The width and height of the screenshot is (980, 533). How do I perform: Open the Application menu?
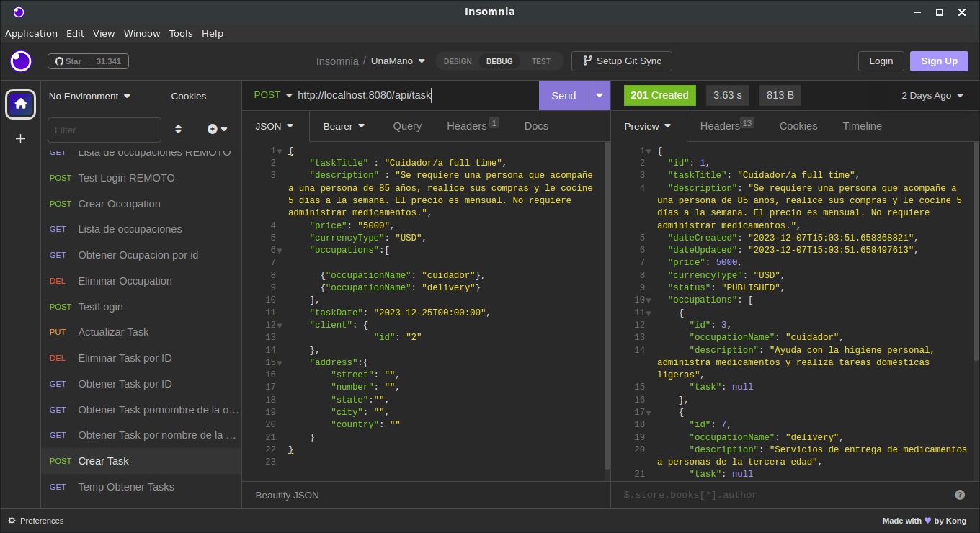click(x=31, y=33)
